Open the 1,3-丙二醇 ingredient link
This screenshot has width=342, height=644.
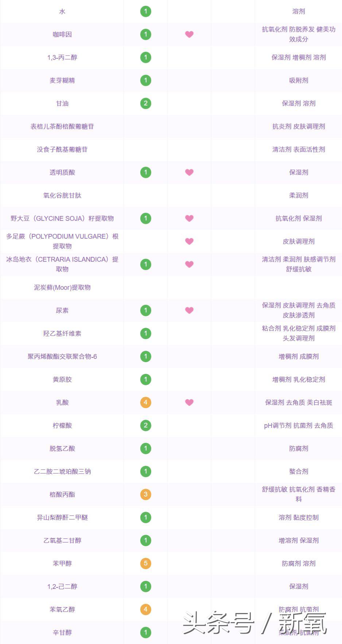coord(62,57)
